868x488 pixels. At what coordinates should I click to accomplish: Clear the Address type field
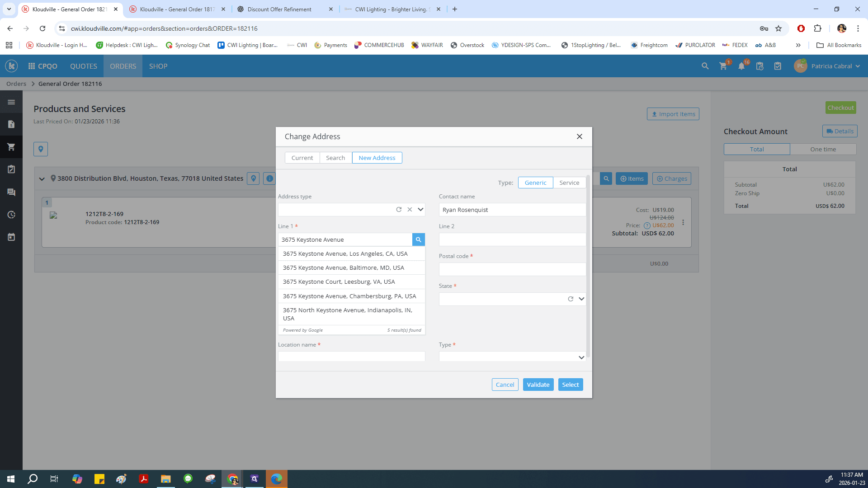tap(410, 209)
